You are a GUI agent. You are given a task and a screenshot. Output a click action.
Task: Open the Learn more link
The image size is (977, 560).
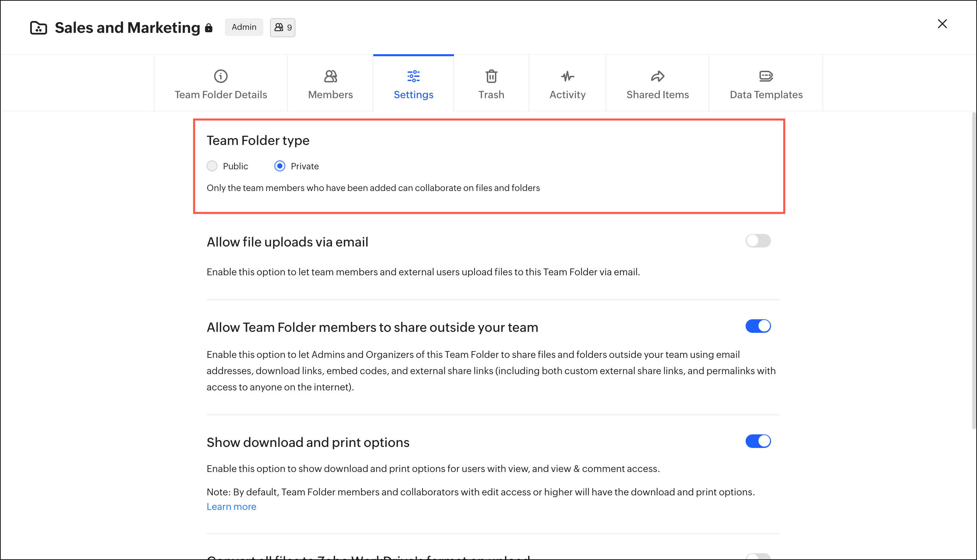(231, 507)
